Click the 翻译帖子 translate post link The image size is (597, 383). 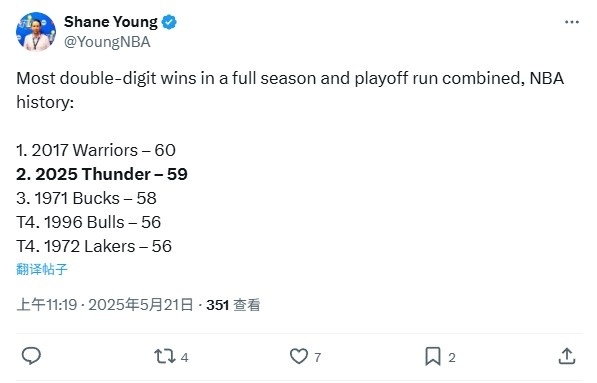[x=42, y=270]
